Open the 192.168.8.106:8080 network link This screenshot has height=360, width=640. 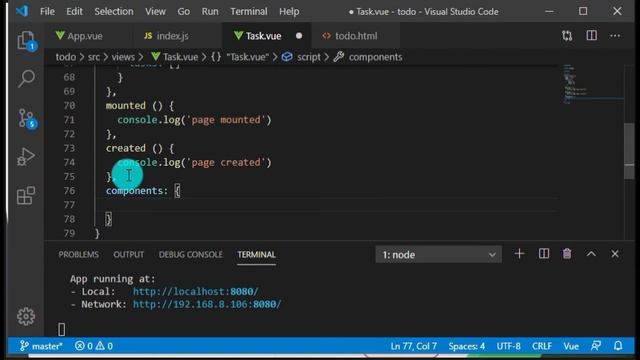tap(207, 304)
